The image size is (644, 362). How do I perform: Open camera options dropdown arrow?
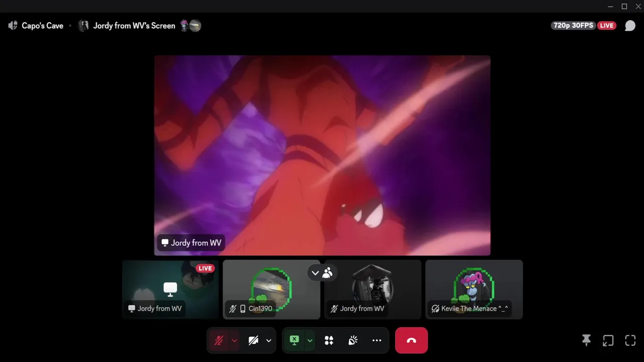(269, 340)
